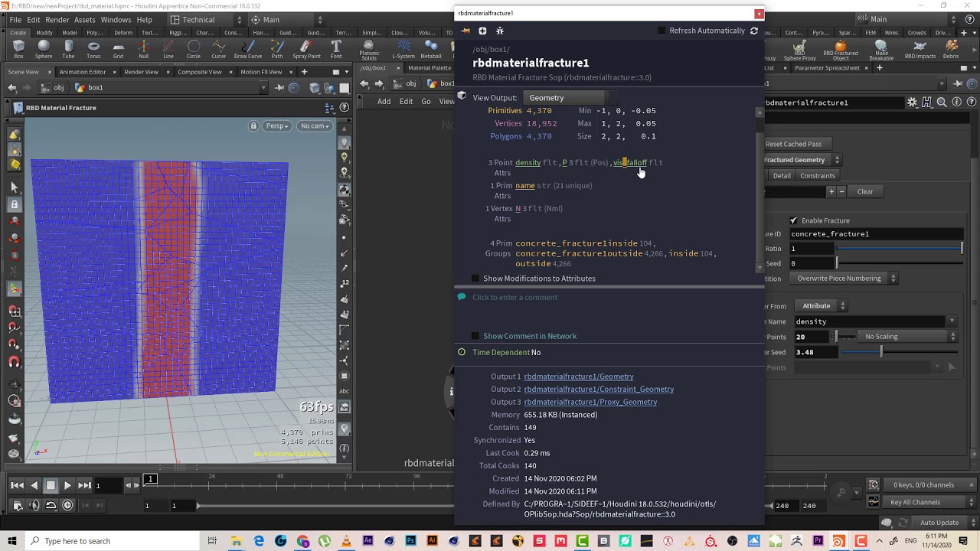Open the No Scaling dropdown
This screenshot has width=980, height=551.
(907, 337)
